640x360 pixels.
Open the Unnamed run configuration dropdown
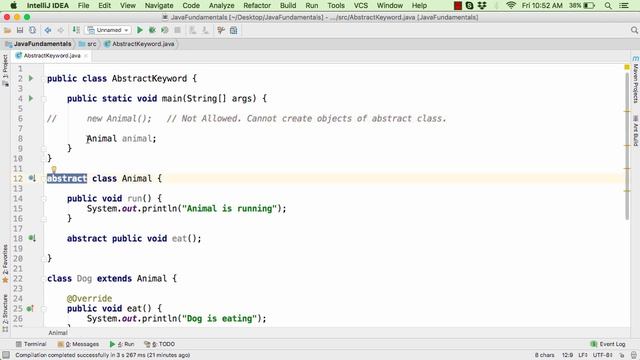[x=108, y=30]
